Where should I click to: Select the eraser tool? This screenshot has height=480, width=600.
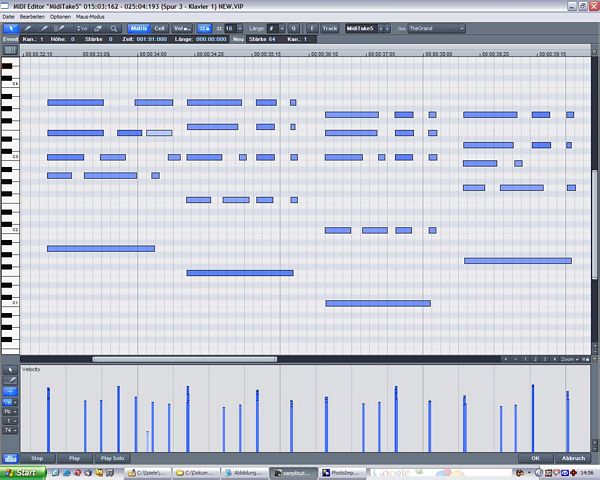coord(98,28)
